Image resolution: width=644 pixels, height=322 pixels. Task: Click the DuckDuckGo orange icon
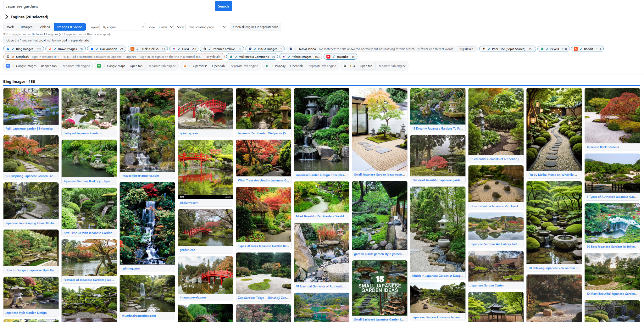[132, 49]
